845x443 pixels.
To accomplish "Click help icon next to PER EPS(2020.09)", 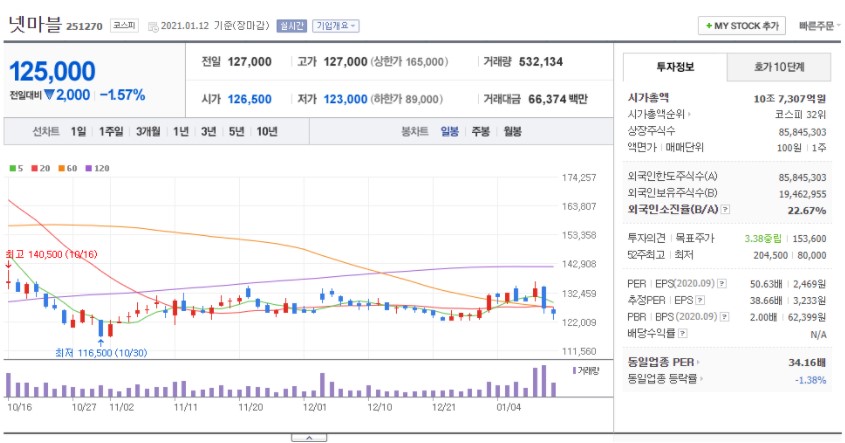I will click(x=722, y=283).
